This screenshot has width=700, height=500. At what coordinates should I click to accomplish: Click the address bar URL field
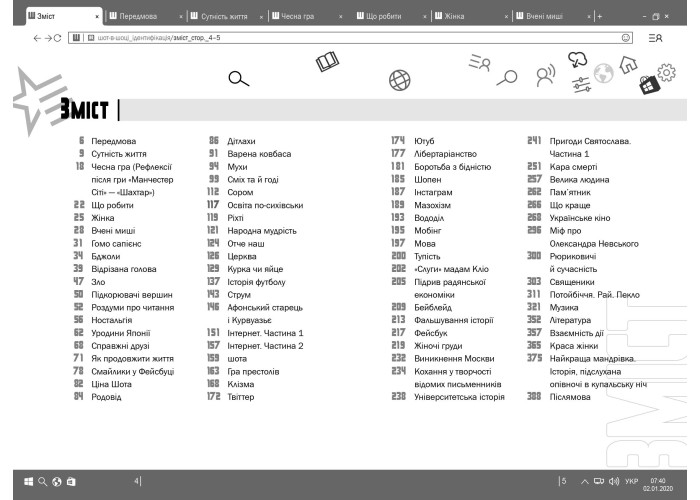click(350, 38)
